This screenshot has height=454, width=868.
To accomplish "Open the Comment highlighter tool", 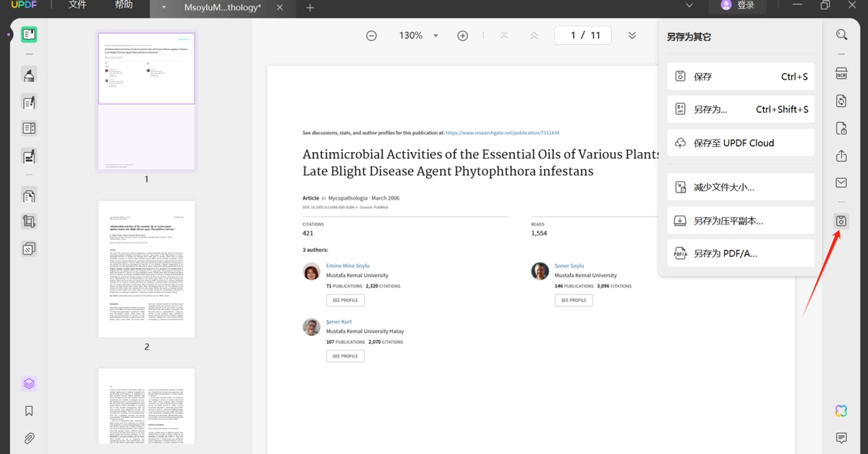I will tap(29, 75).
